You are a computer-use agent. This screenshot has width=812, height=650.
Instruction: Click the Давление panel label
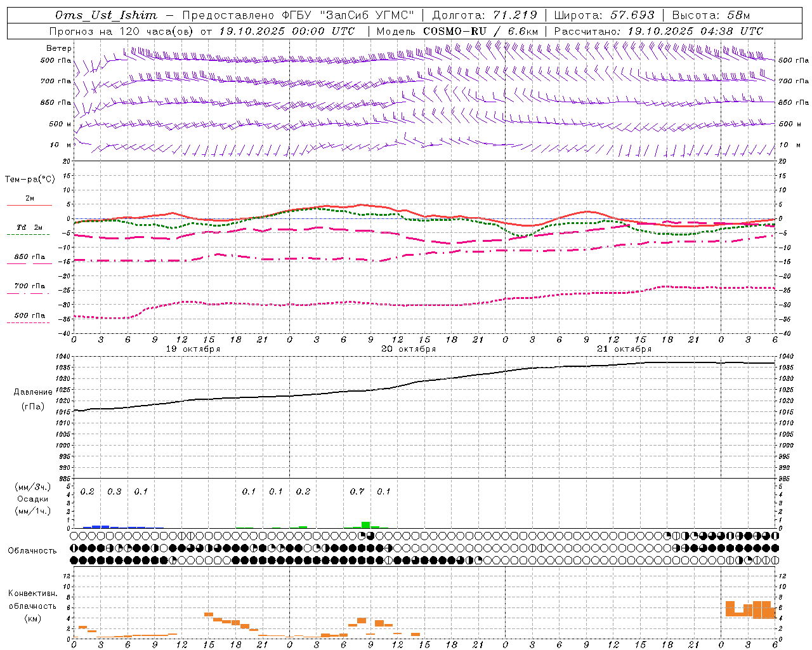click(33, 392)
